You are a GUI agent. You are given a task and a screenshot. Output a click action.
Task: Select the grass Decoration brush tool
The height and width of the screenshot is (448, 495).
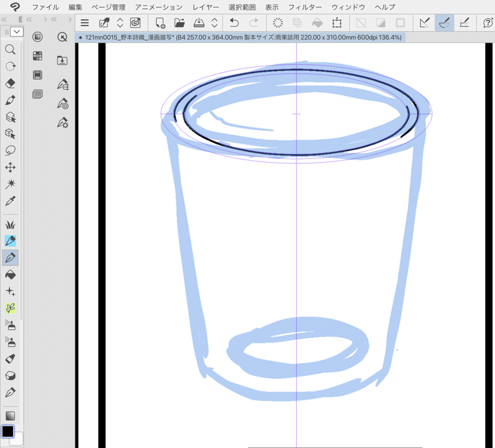click(10, 225)
